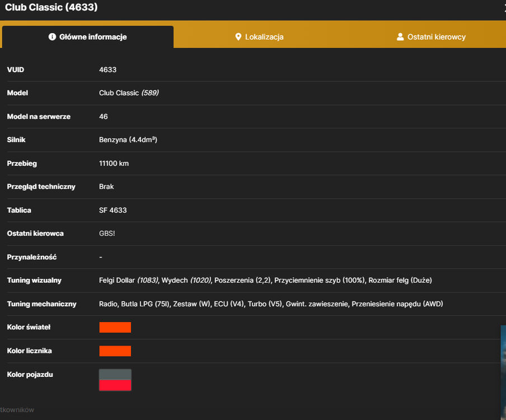
Task: Click Przeniesienie napędu (AWD) entry
Action: tap(397, 304)
